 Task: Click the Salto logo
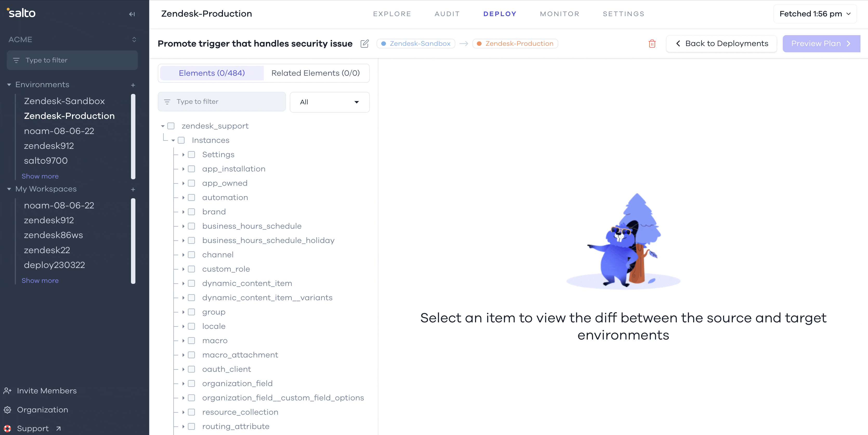coord(21,13)
